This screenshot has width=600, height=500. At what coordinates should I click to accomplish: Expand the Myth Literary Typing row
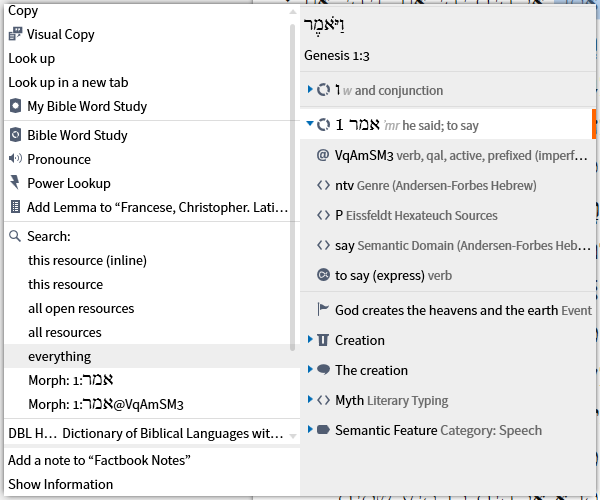[310, 399]
